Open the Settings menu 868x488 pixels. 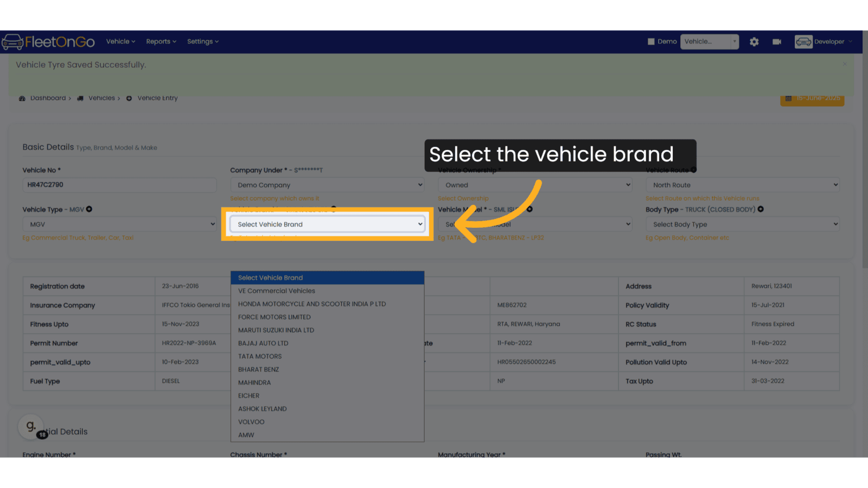click(203, 42)
